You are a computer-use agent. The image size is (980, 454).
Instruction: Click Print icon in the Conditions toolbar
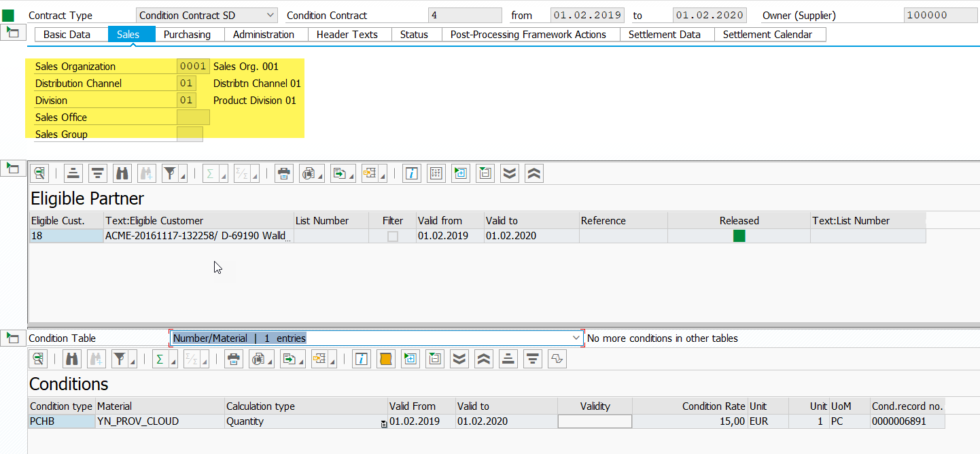tap(233, 359)
